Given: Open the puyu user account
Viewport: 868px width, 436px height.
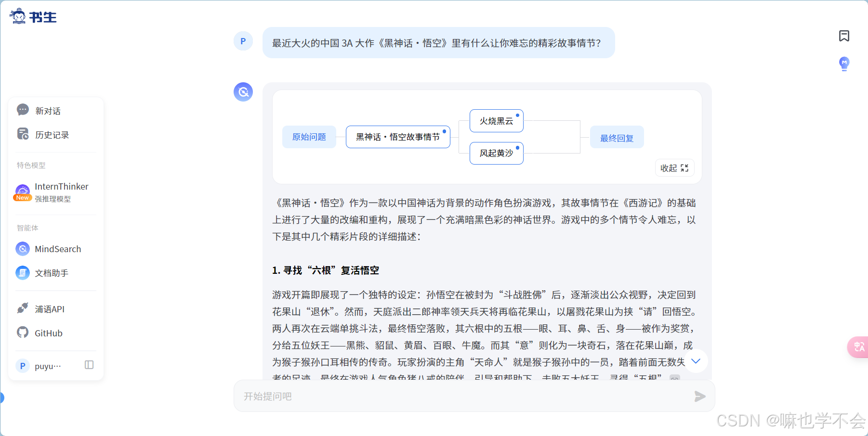Looking at the screenshot, I should [48, 366].
